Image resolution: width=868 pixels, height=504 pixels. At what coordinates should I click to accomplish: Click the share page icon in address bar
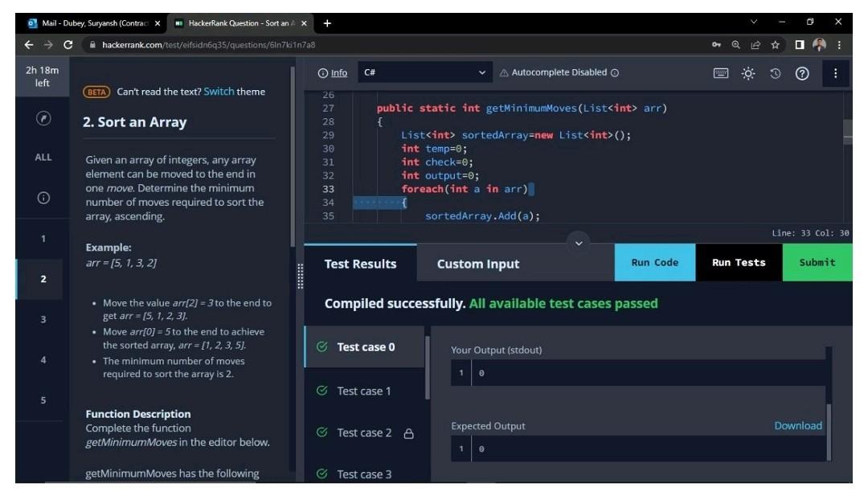[755, 45]
